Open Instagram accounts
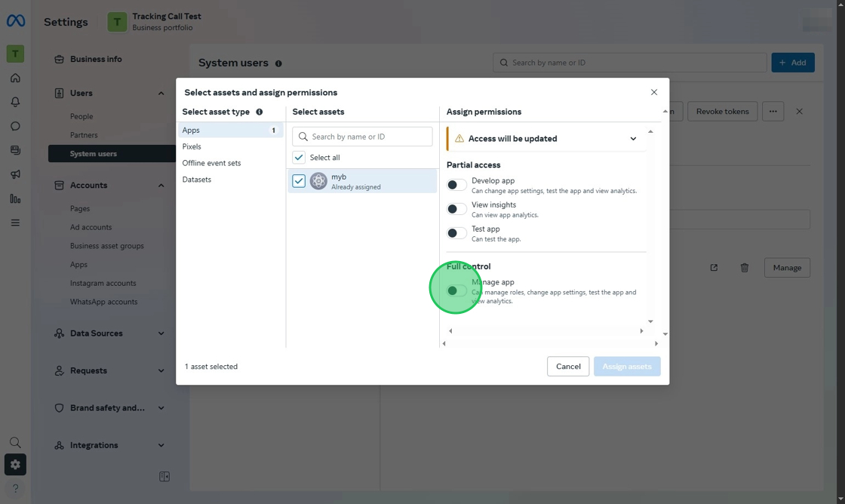The image size is (845, 504). pos(103,283)
